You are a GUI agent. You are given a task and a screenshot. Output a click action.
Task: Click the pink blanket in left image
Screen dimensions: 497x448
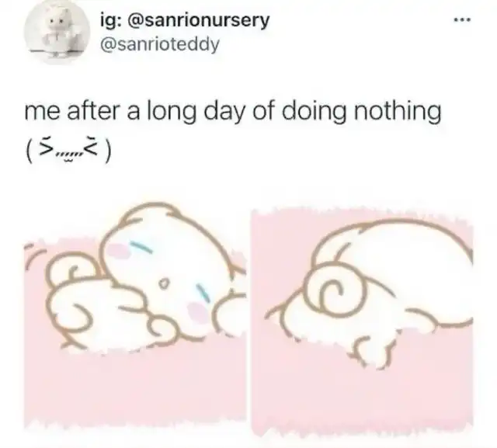(x=133, y=387)
